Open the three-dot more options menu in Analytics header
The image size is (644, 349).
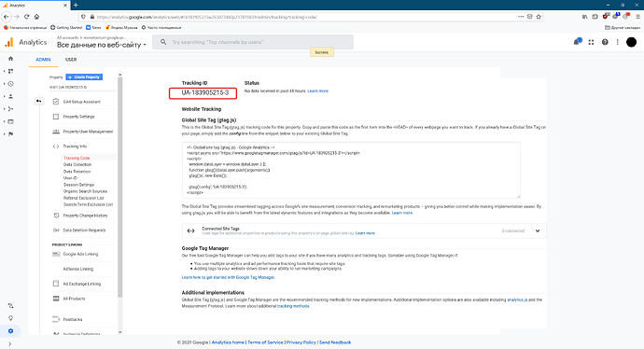click(617, 42)
